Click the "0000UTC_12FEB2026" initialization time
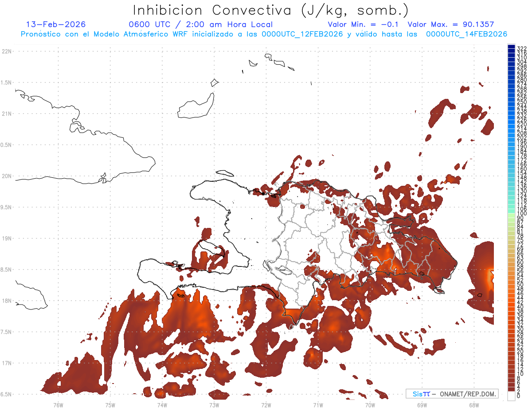The width and height of the screenshot is (532, 411). coord(302,34)
